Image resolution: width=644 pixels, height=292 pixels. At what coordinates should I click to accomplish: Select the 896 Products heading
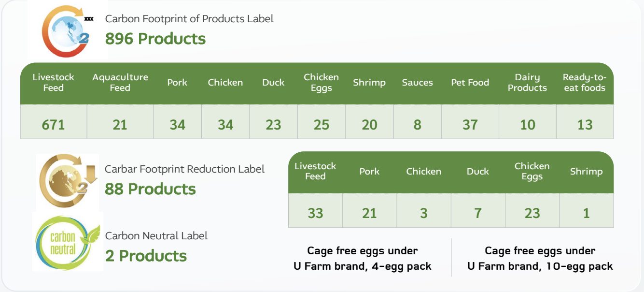[x=155, y=39]
